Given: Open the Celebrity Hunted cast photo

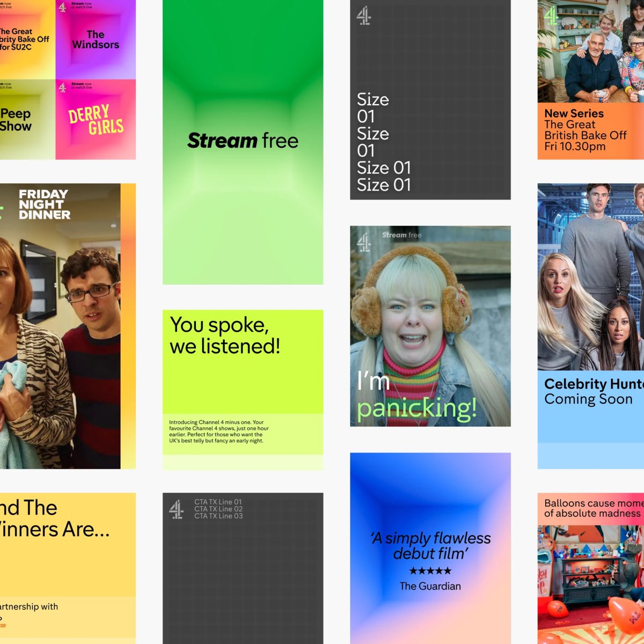Looking at the screenshot, I should click(591, 277).
